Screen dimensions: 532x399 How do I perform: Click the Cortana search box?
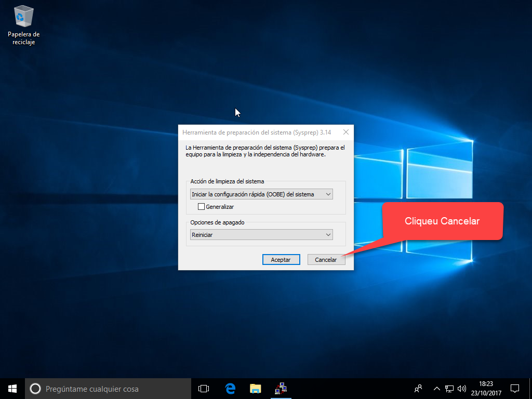point(108,389)
